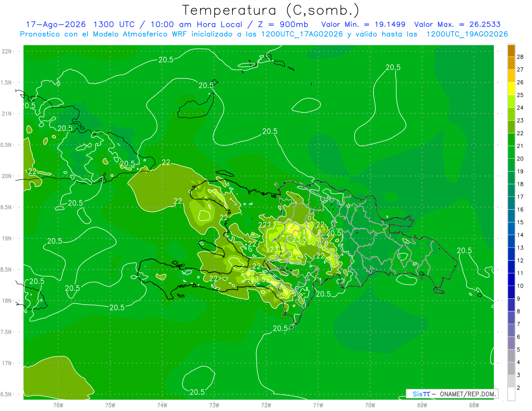Click the "SisTT - ONAMET/REP.DOM." credit box
Screen dimensions: 532x411
[452, 394]
